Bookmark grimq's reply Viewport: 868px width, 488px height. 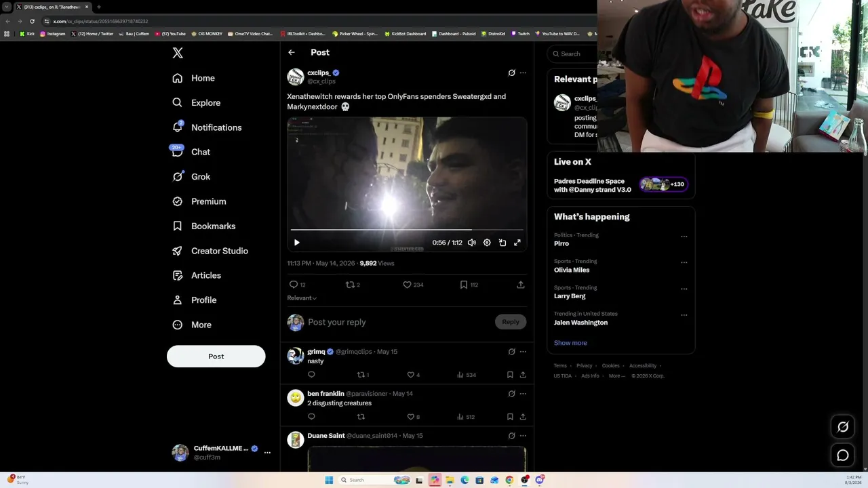pos(510,375)
